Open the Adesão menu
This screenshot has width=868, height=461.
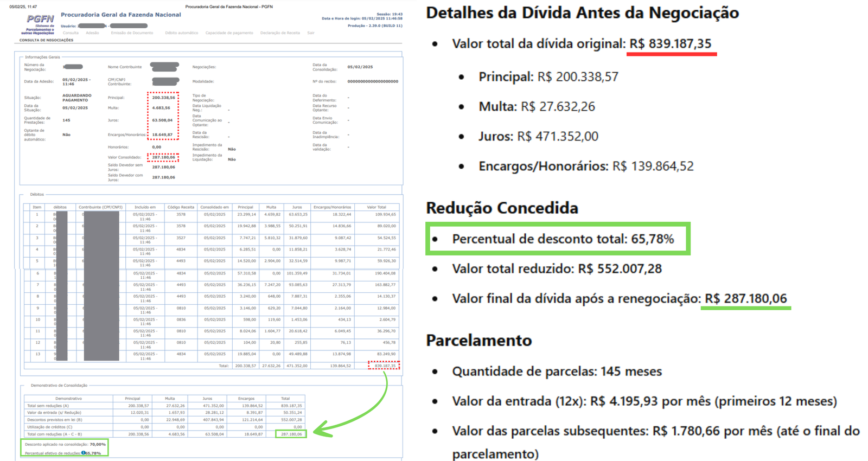click(92, 33)
